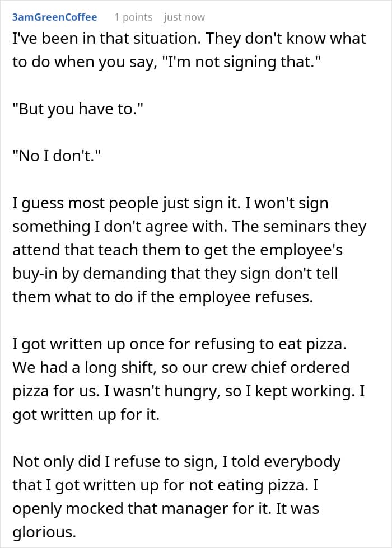This screenshot has height=548, width=392.
Task: Click the '1 points' score text
Action: coord(134,17)
